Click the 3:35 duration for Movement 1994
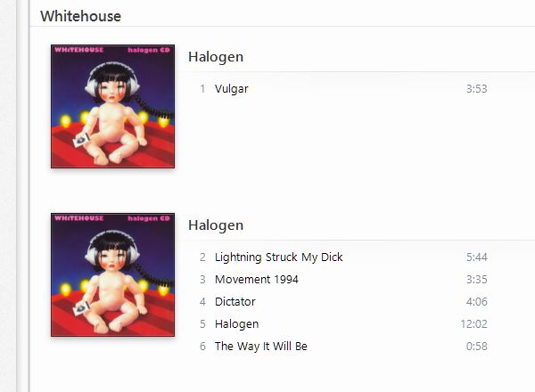The width and height of the screenshot is (535, 392). (477, 280)
